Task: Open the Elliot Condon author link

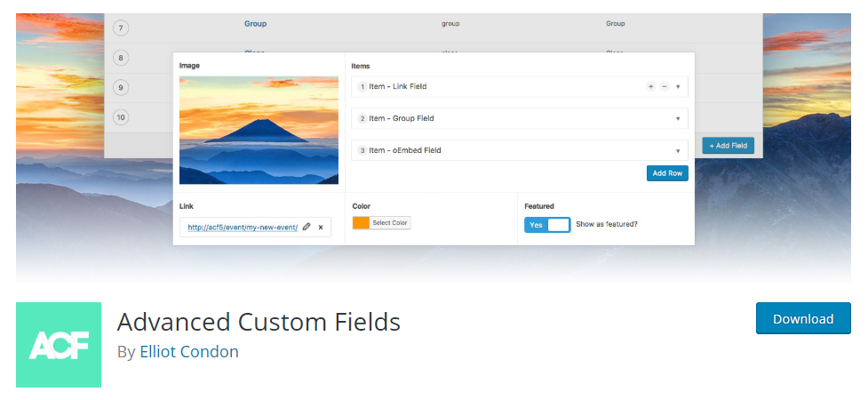Action: [x=189, y=351]
